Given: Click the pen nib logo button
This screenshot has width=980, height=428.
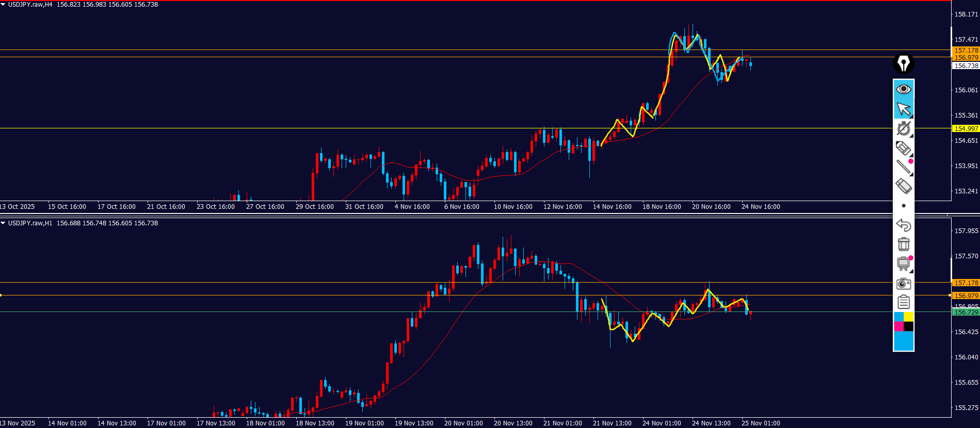Looking at the screenshot, I should (903, 63).
